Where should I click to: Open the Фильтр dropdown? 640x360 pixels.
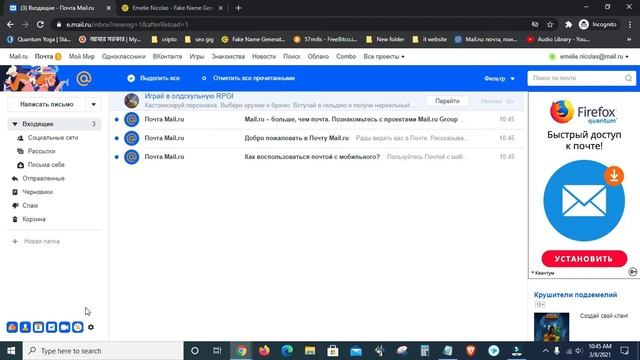pos(499,78)
